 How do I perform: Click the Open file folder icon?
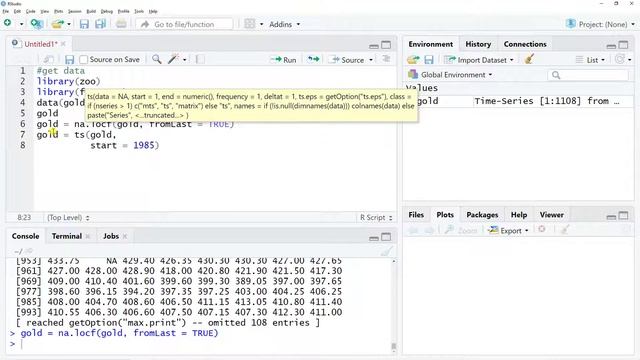pyautogui.click(x=58, y=24)
